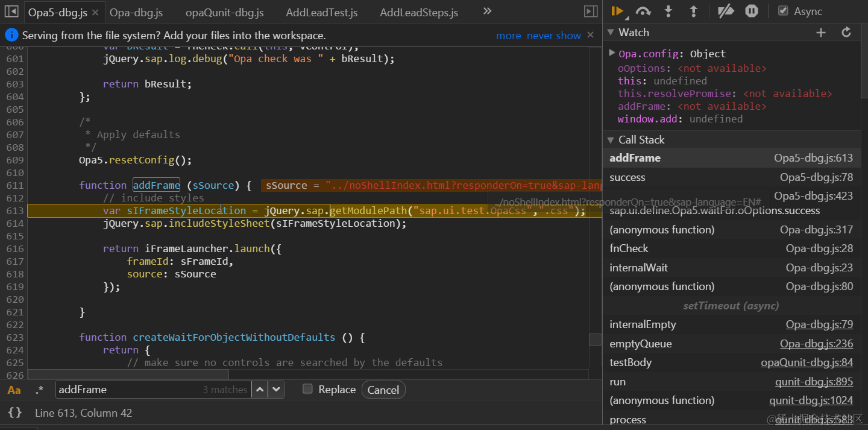Select sap.ui.define.Opa5.waitFor.oOptions.success frame
Viewport: 868px width, 430px height.
[731, 210]
